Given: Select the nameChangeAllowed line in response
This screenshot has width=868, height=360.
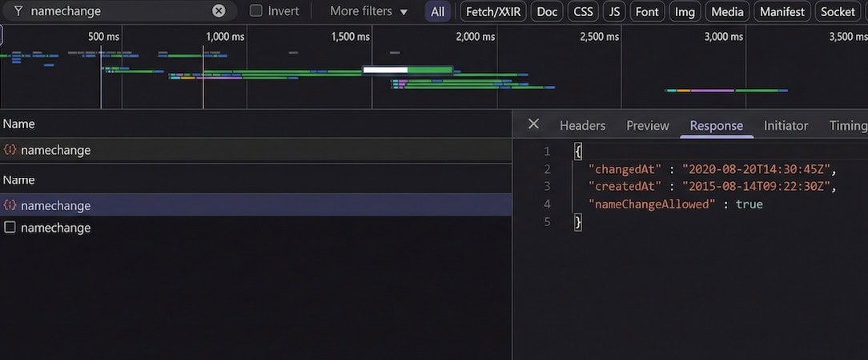Looking at the screenshot, I should [x=675, y=204].
